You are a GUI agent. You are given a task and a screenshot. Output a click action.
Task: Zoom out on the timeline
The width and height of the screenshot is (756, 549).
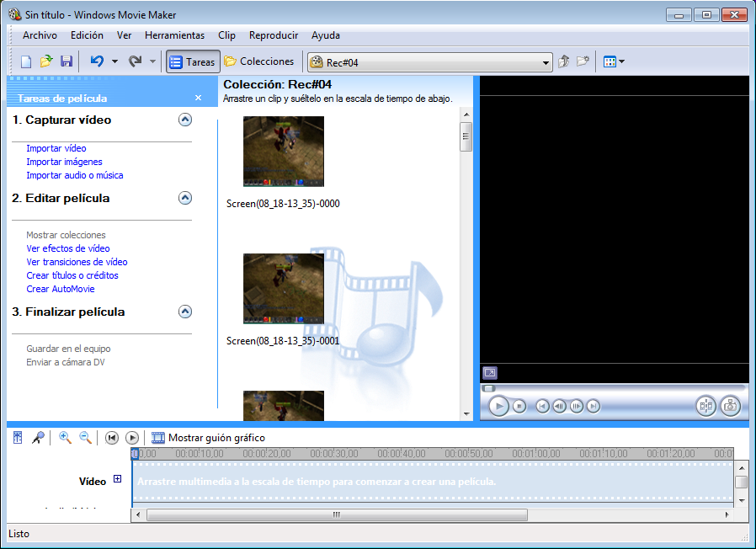[x=85, y=438]
